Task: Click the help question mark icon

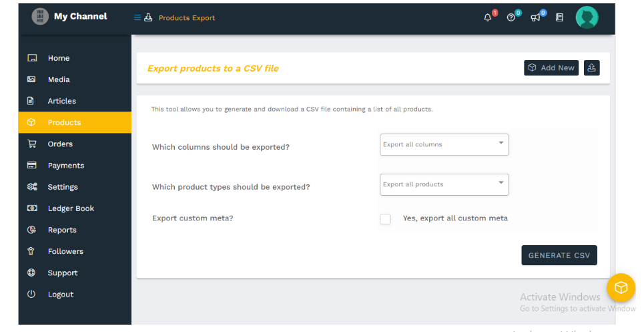Action: pos(511,17)
